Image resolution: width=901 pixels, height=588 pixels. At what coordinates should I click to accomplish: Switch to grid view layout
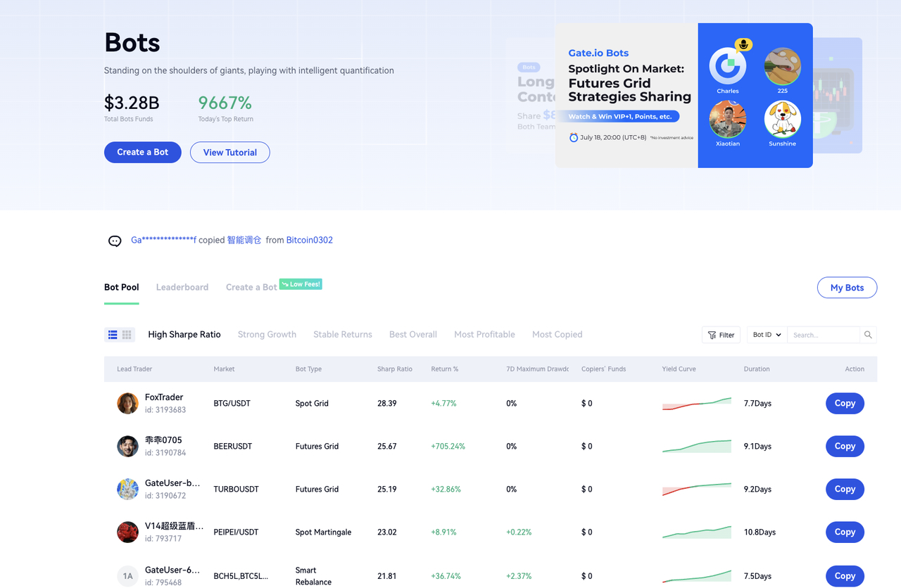(127, 335)
